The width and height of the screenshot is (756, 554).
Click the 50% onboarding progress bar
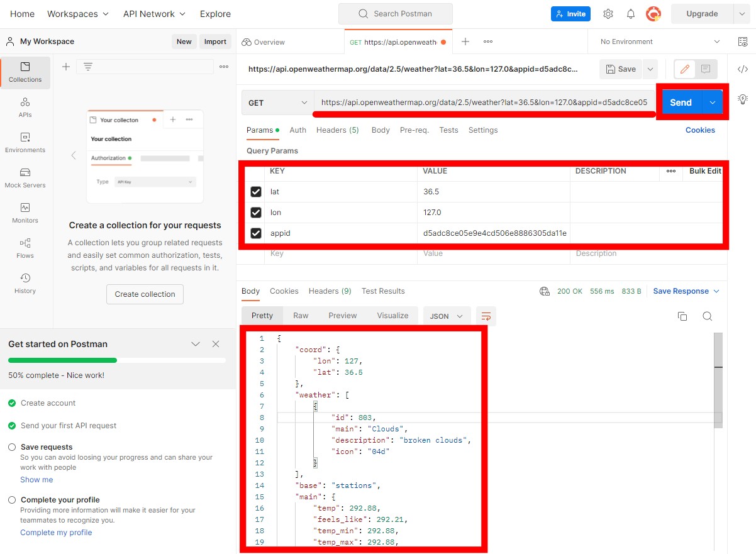117,360
